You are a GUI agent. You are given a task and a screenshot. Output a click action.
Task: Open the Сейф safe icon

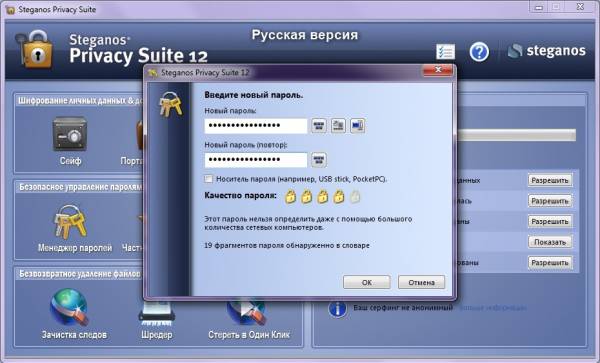pos(70,134)
